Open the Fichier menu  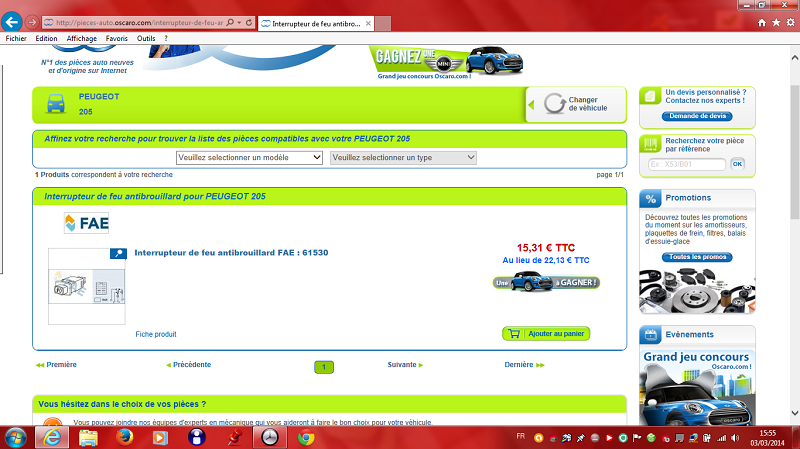point(16,38)
